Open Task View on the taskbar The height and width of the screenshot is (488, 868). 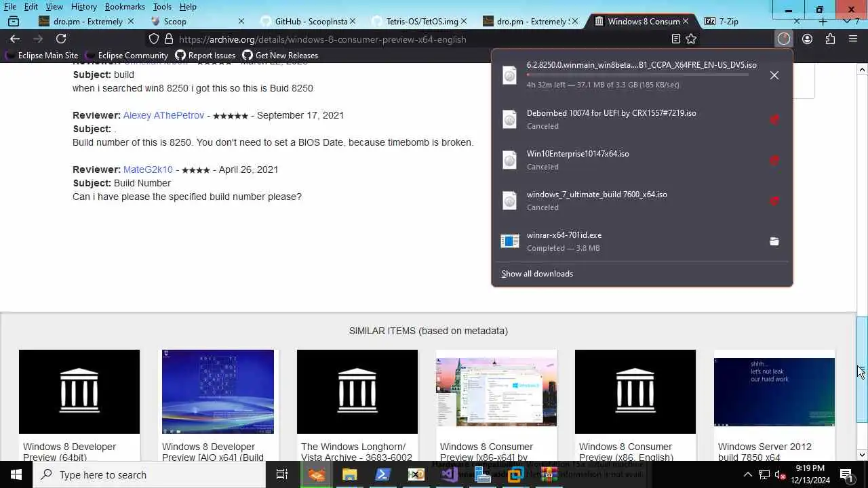click(282, 474)
